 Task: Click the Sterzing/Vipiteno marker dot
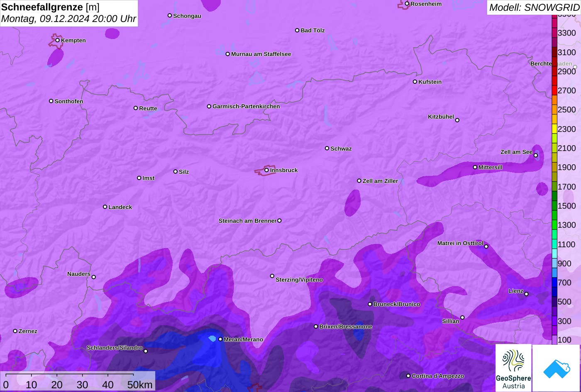point(272,276)
